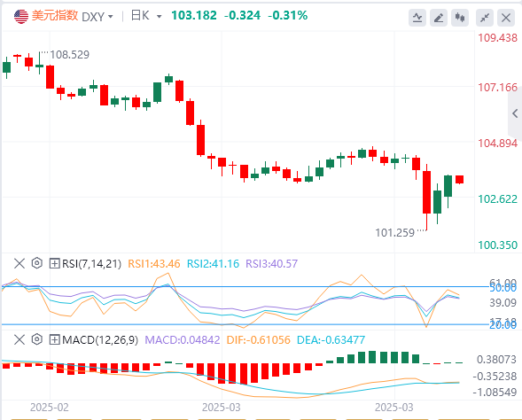Open the 日K timeframe dropdown

click(146, 16)
